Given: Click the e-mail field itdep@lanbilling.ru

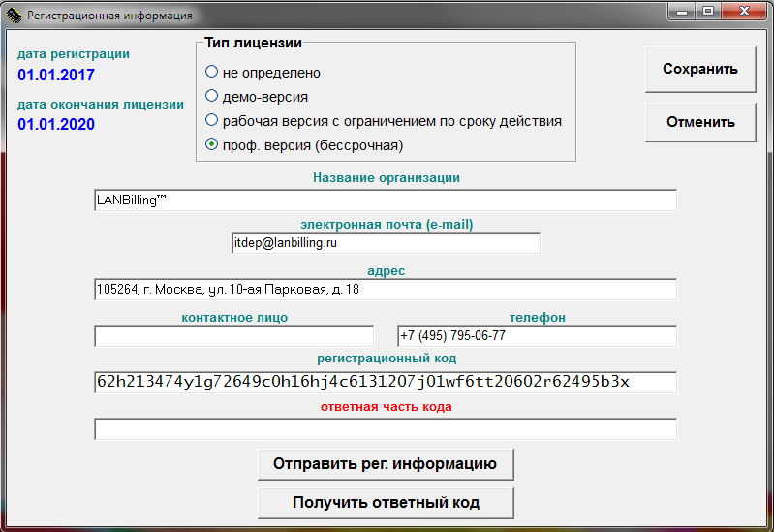Looking at the screenshot, I should (386, 243).
